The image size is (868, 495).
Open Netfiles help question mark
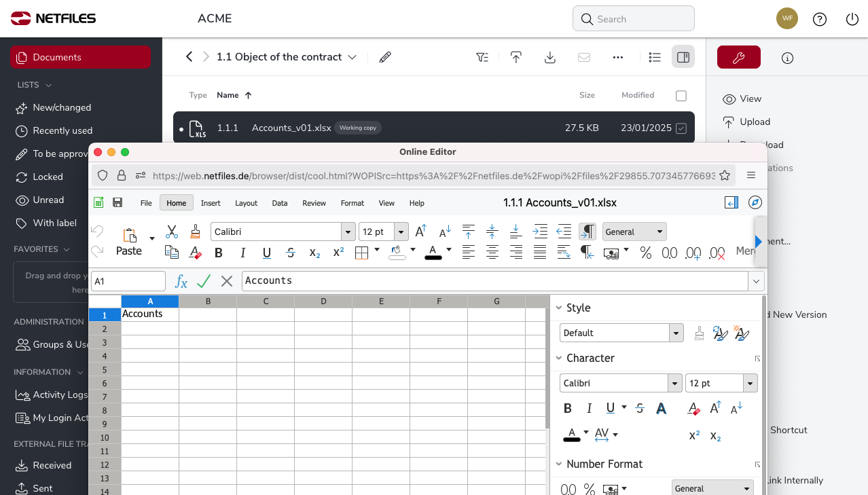[x=820, y=19]
